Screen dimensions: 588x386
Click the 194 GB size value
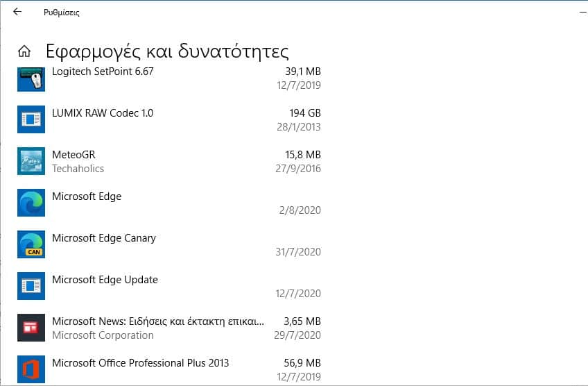305,113
